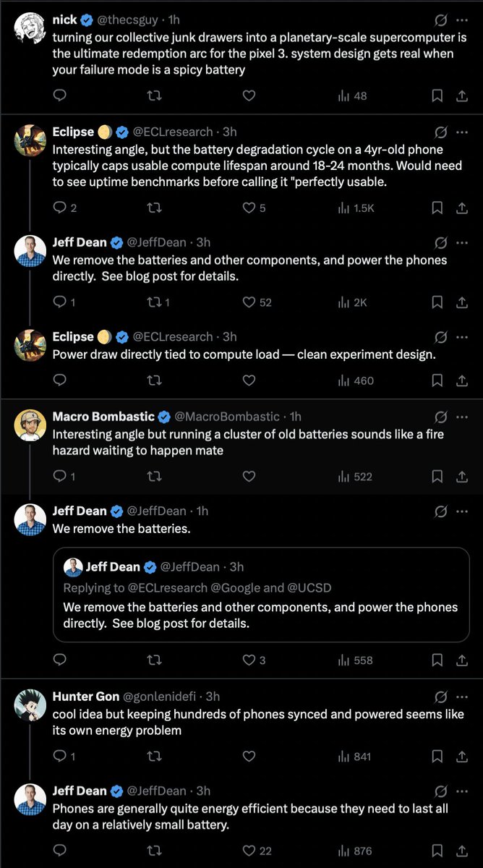This screenshot has width=483, height=868.
Task: Reply to nick's junk drawers tweet
Action: tap(61, 95)
